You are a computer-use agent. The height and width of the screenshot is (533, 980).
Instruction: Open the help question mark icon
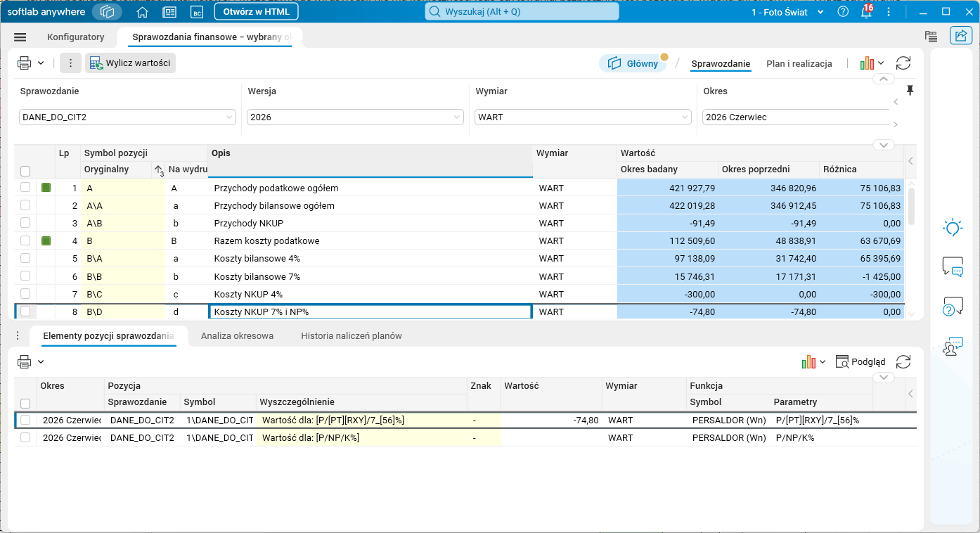coord(843,12)
